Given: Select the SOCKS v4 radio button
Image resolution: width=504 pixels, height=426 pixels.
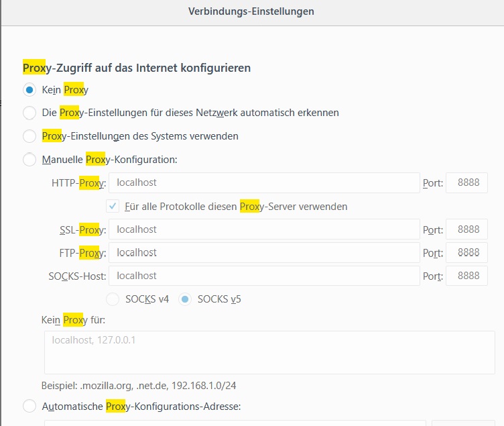Looking at the screenshot, I should pyautogui.click(x=113, y=299).
